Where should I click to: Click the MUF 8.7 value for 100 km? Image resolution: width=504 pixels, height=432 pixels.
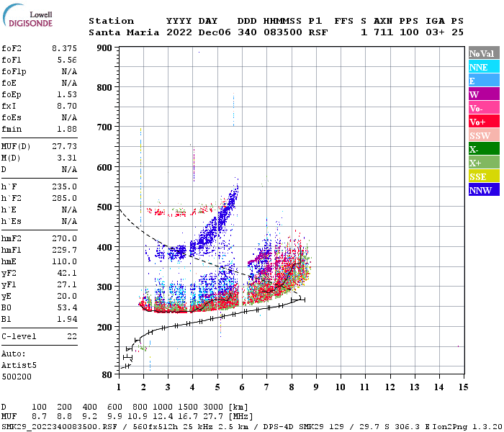pos(39,416)
